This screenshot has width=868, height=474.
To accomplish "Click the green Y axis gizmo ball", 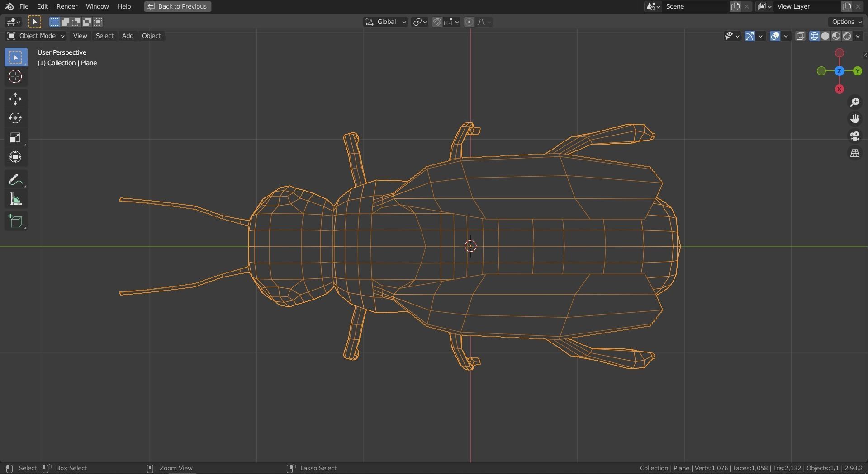I will (x=857, y=71).
